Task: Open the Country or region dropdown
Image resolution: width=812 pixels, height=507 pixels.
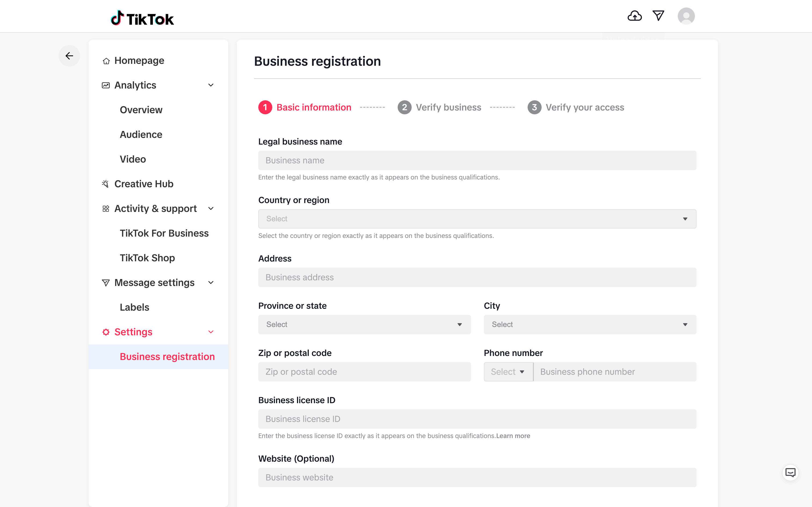Action: click(477, 219)
